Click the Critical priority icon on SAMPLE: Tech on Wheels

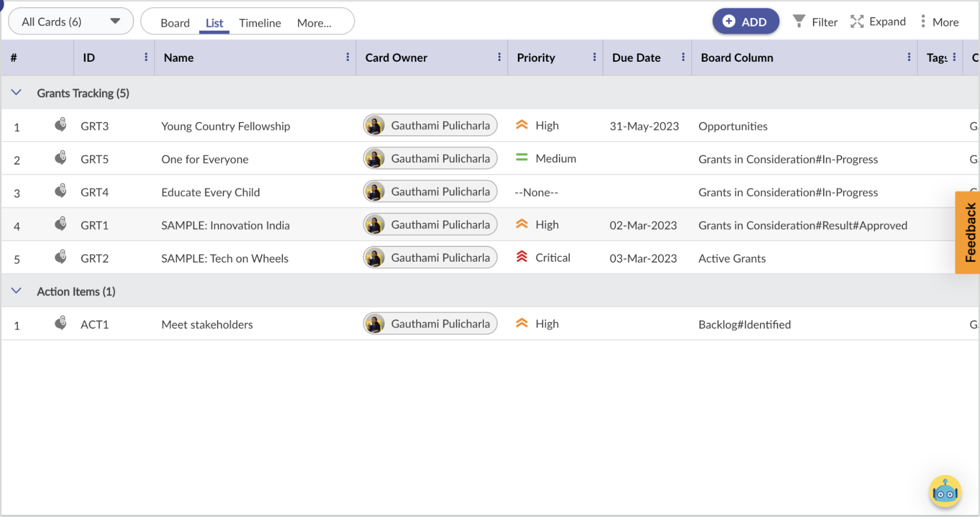click(522, 257)
